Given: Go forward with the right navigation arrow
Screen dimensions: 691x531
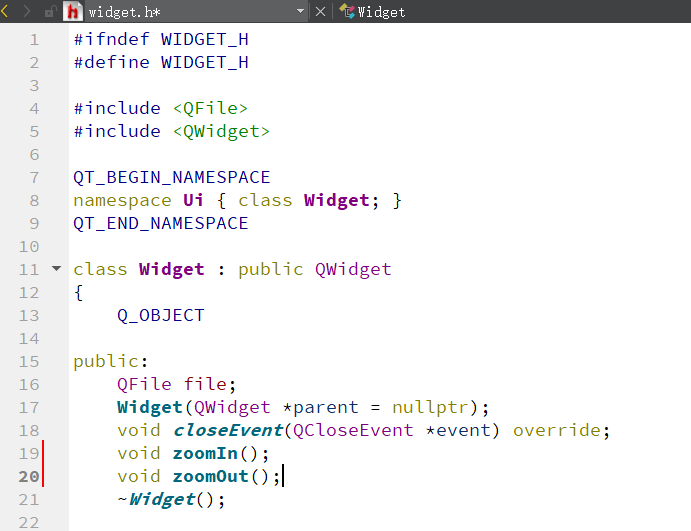Looking at the screenshot, I should coord(26,11).
